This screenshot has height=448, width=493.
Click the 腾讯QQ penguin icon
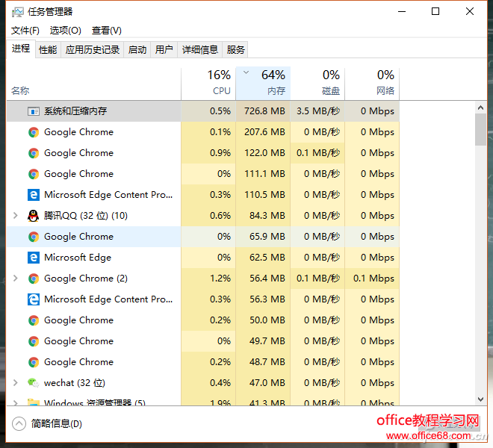[x=34, y=216]
